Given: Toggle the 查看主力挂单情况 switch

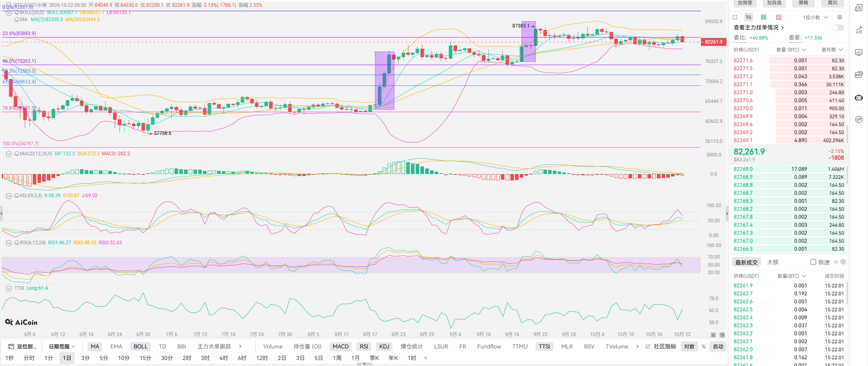Looking at the screenshot, I should click(838, 28).
